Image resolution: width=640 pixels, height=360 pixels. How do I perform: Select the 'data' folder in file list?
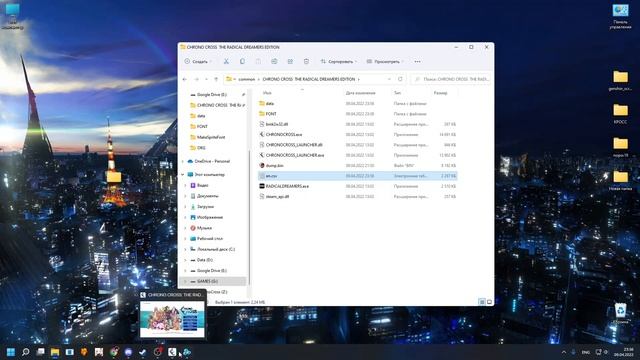(358, 104)
